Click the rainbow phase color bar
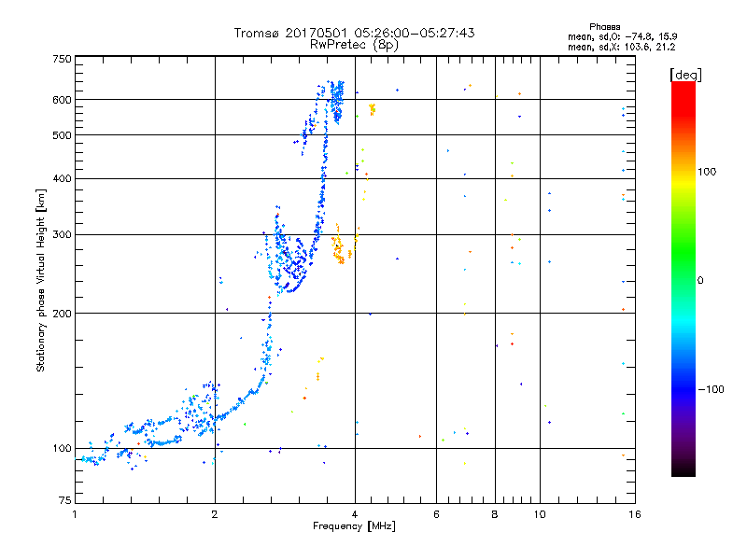The image size is (747, 560). pyautogui.click(x=684, y=279)
